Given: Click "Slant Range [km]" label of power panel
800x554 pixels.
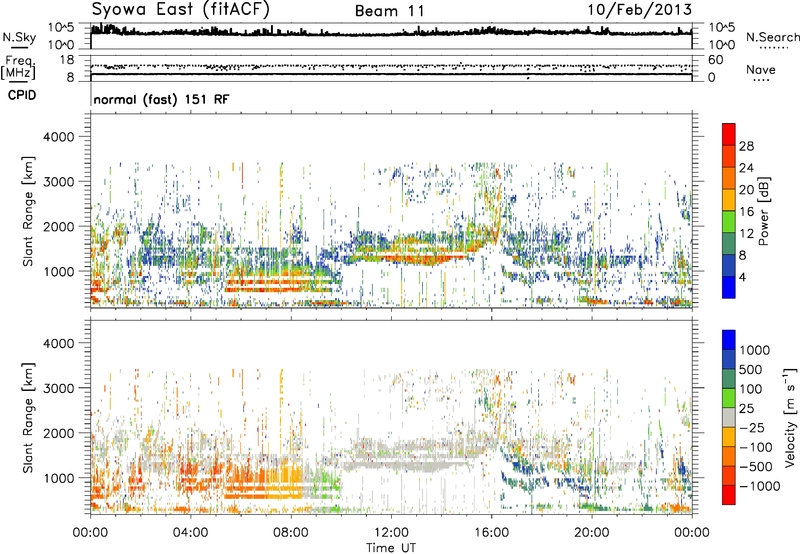Looking at the screenshot, I should pos(28,211).
